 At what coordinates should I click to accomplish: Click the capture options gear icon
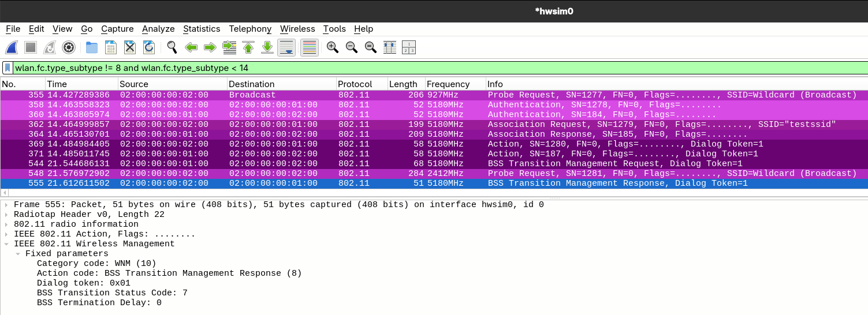coord(69,47)
